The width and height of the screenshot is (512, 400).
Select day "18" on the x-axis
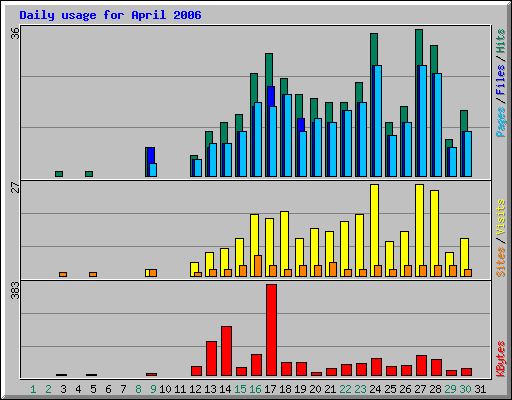coord(285,389)
